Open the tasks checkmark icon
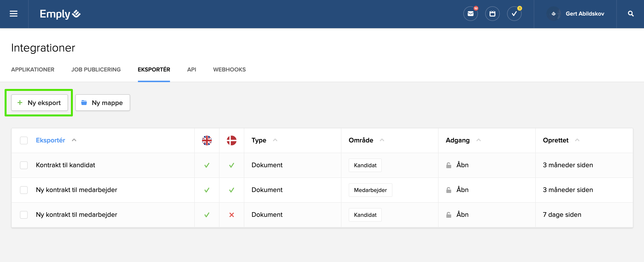This screenshot has width=644, height=262. coord(514,14)
